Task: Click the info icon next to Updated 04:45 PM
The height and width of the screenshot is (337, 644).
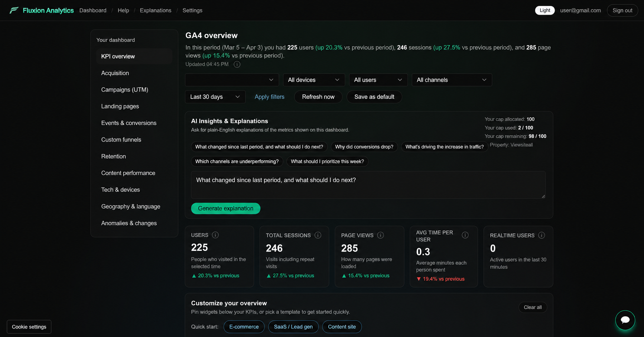Action: tap(237, 64)
